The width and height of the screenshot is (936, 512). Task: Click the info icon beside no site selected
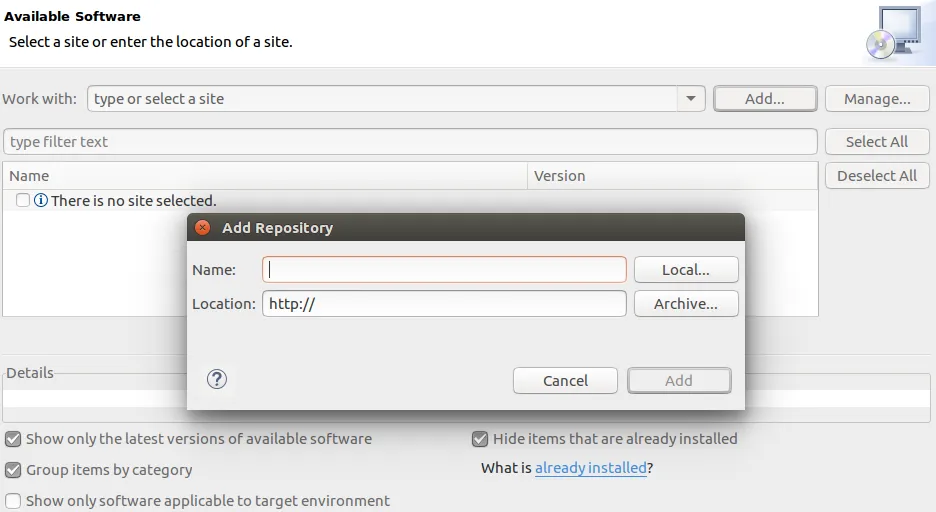[41, 201]
